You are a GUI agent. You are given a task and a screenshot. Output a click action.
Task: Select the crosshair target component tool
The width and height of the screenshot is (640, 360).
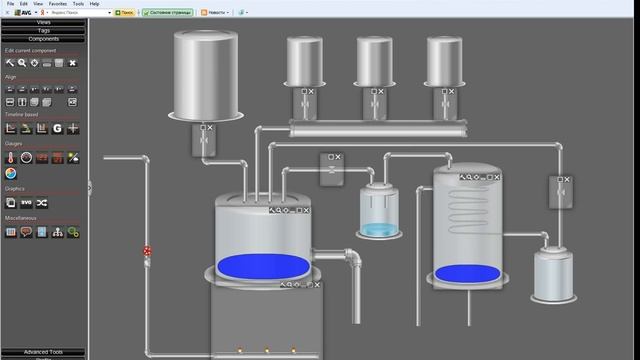34,63
